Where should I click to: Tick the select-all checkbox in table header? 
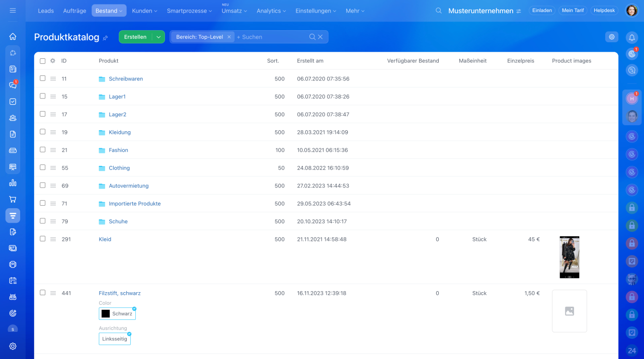coord(43,61)
